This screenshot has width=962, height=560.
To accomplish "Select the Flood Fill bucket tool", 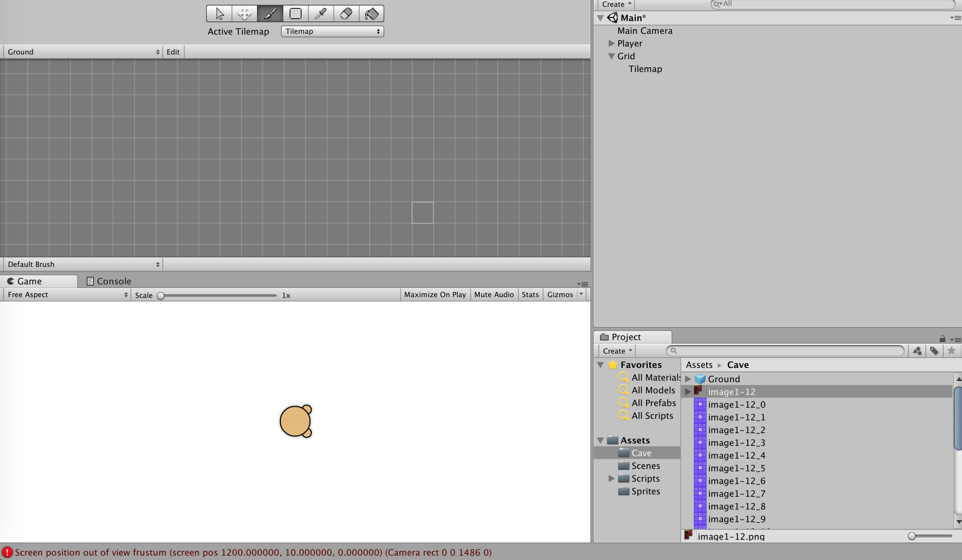I will pyautogui.click(x=372, y=14).
